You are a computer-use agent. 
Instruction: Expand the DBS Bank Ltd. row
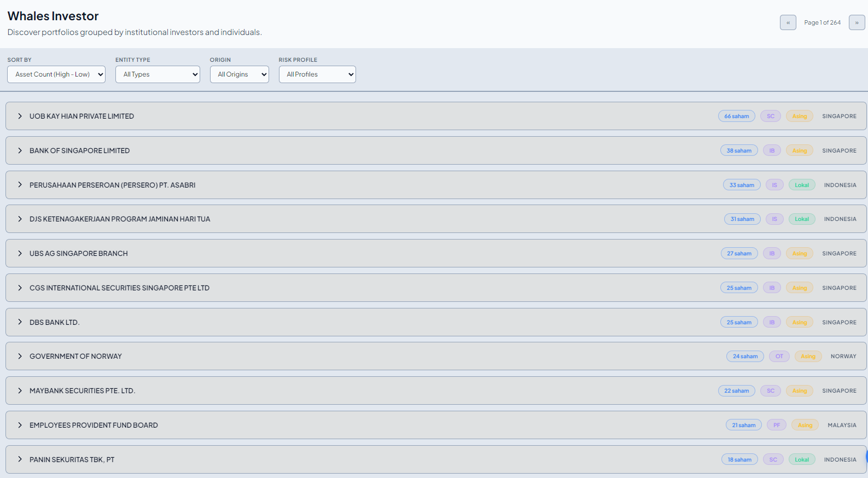436,322
